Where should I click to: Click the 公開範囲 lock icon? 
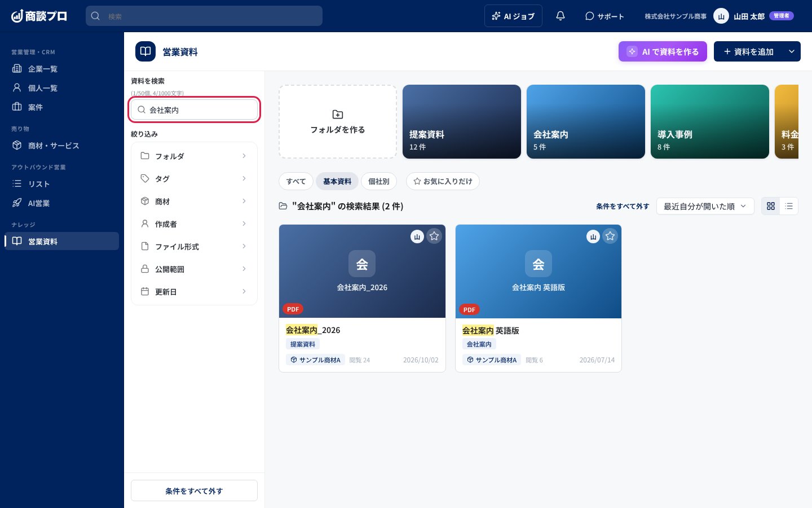[145, 269]
